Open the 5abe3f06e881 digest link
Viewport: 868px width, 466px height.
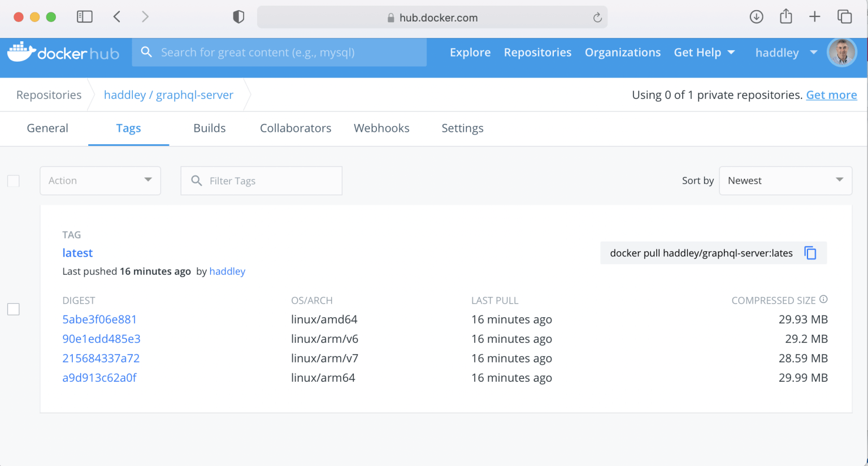[99, 320]
